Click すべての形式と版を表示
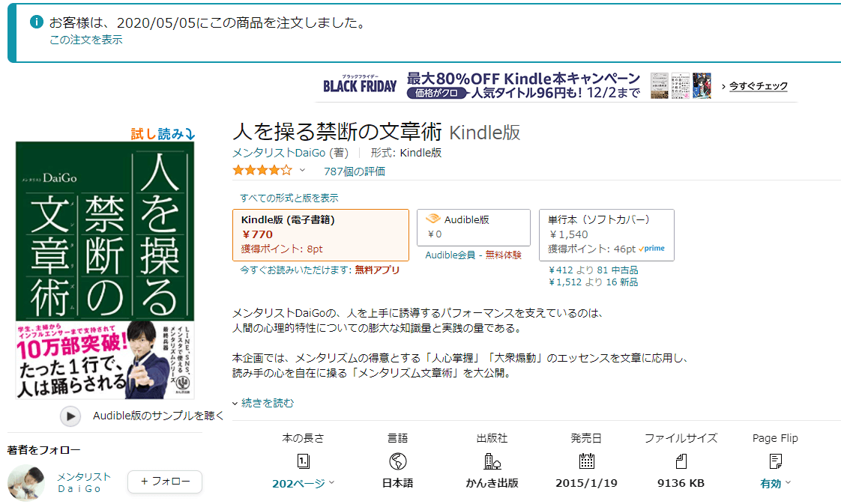 point(289,198)
